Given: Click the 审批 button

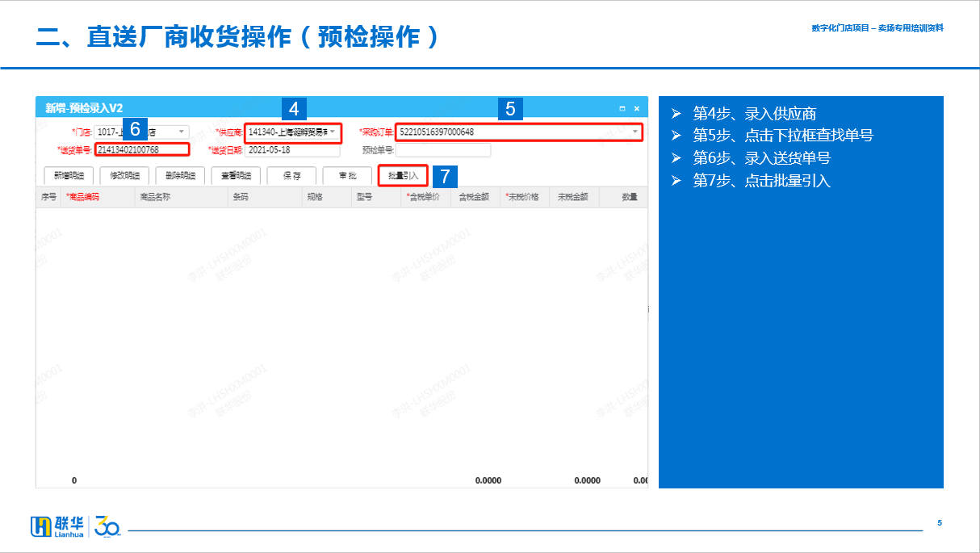Looking at the screenshot, I should pyautogui.click(x=347, y=175).
